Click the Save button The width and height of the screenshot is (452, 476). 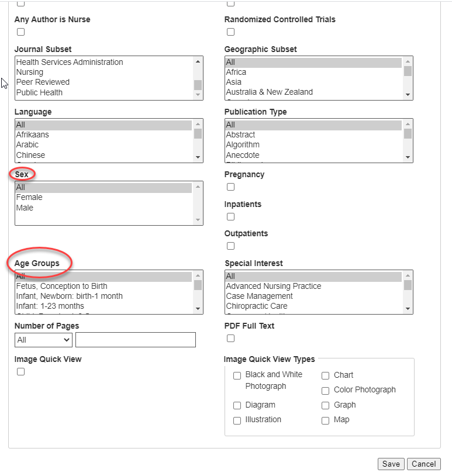click(391, 464)
